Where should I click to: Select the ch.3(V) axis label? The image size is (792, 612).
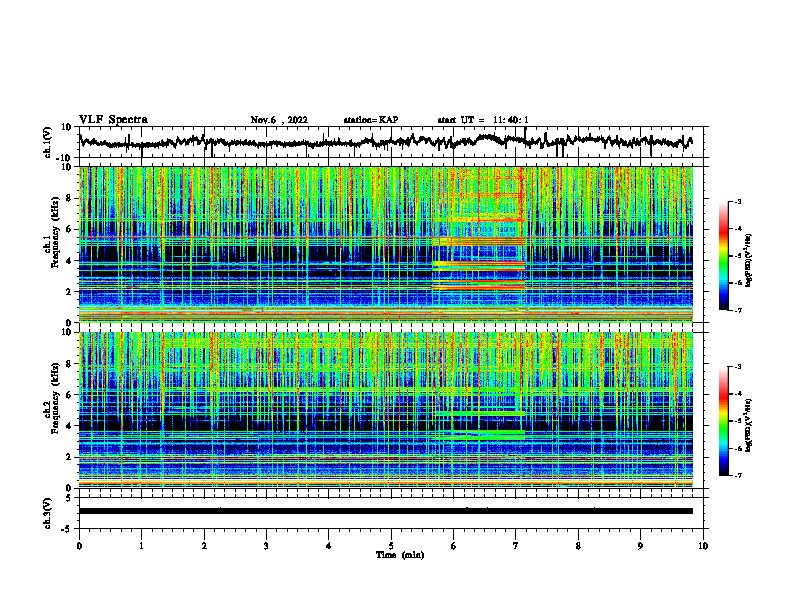[48, 513]
